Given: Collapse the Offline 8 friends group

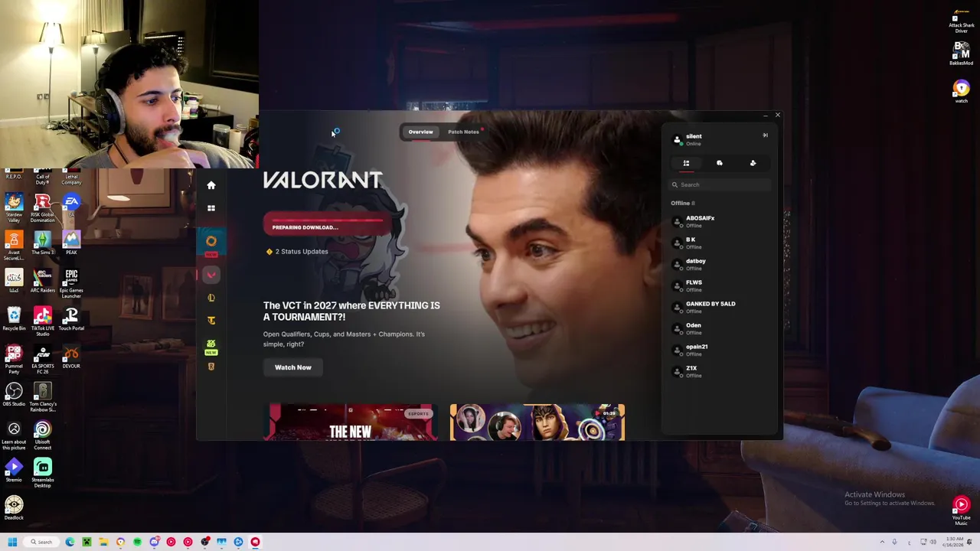Looking at the screenshot, I should point(683,203).
